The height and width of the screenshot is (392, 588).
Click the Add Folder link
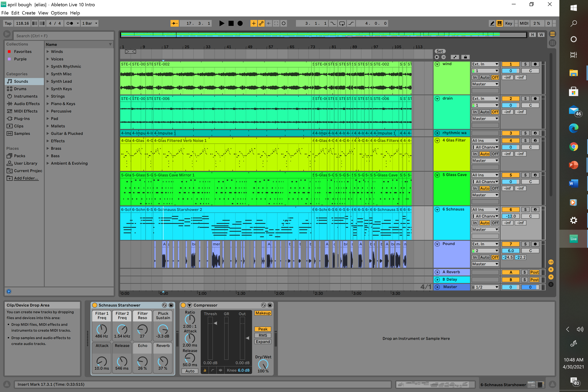[26, 178]
